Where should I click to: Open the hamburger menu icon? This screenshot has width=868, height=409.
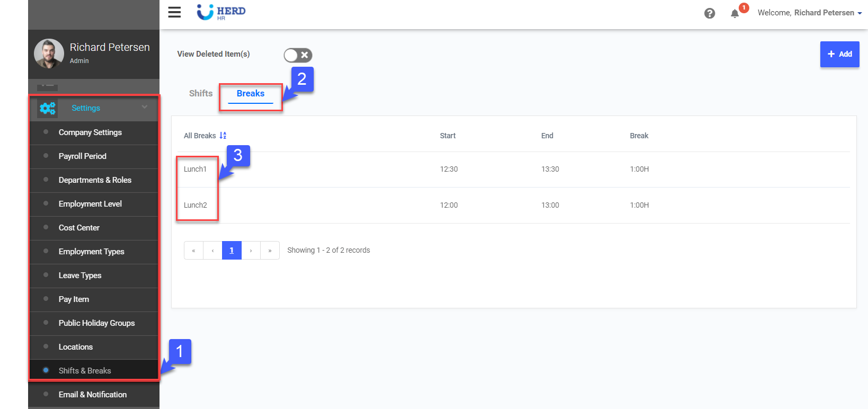tap(174, 12)
